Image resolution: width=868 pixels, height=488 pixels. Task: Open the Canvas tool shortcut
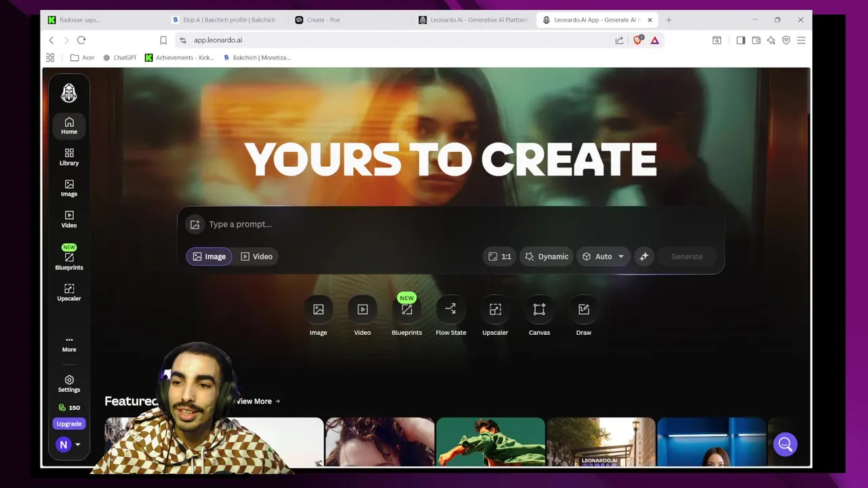coord(539,317)
